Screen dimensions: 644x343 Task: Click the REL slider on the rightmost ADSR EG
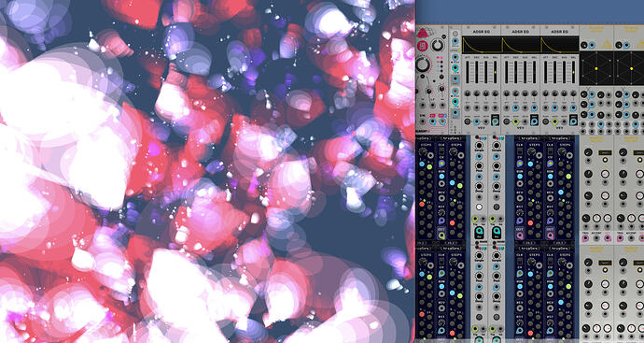pyautogui.click(x=573, y=72)
